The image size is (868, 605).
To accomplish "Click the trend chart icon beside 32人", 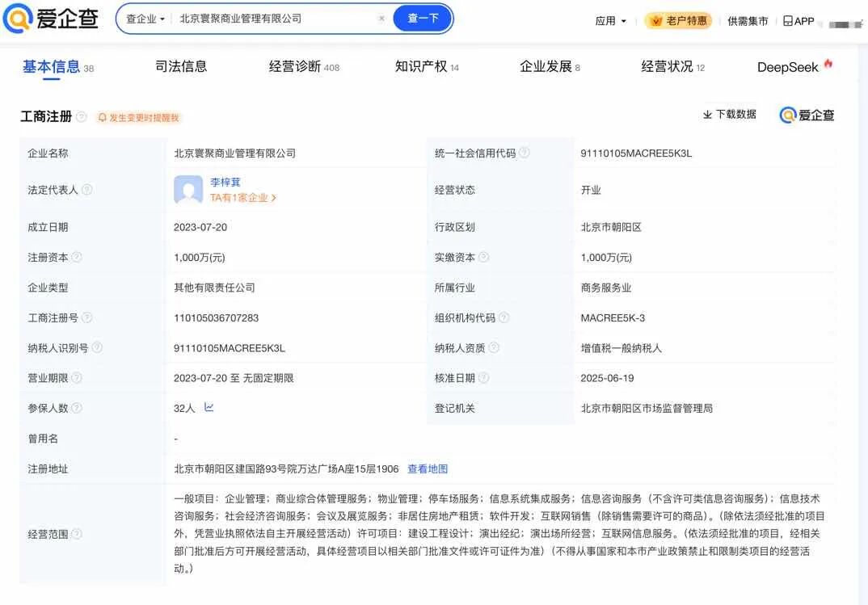I will coord(209,408).
